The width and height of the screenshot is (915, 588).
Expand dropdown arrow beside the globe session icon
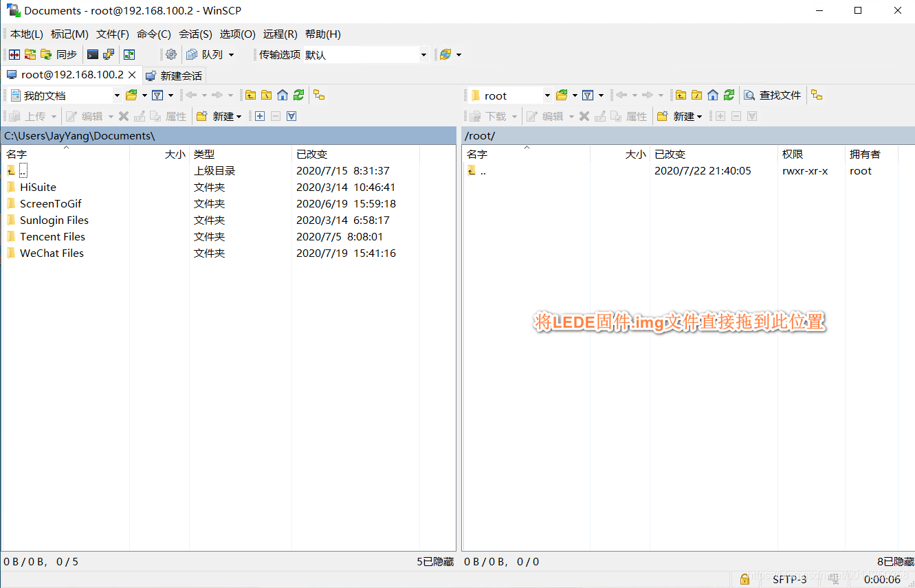[x=459, y=54]
